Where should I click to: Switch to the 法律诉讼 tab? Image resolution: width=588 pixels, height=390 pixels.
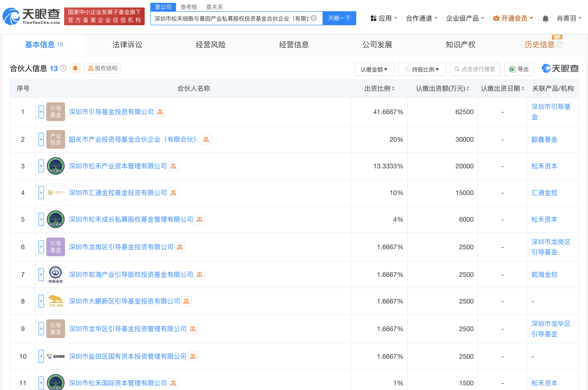pos(127,45)
